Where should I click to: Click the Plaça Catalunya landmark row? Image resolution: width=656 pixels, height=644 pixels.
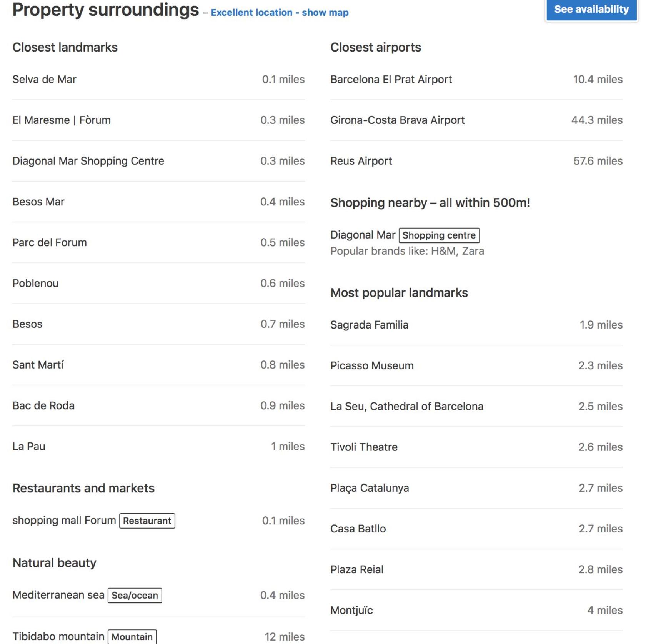coord(476,488)
